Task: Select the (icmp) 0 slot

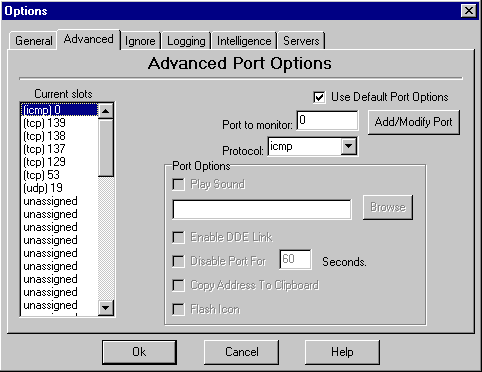Action: pos(60,110)
